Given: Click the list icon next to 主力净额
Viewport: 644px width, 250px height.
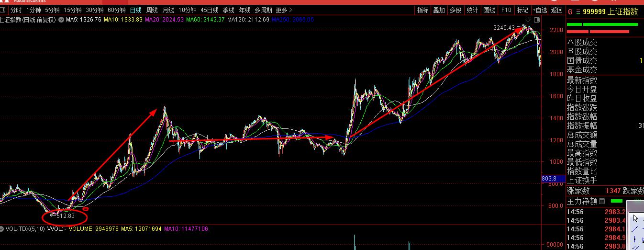Looking at the screenshot, I should [602, 201].
